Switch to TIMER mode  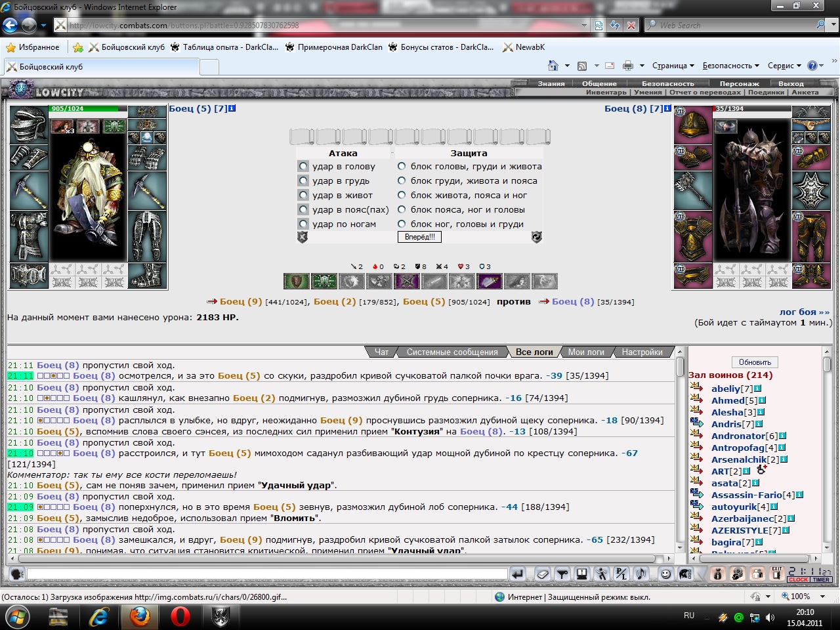pyautogui.click(x=822, y=579)
